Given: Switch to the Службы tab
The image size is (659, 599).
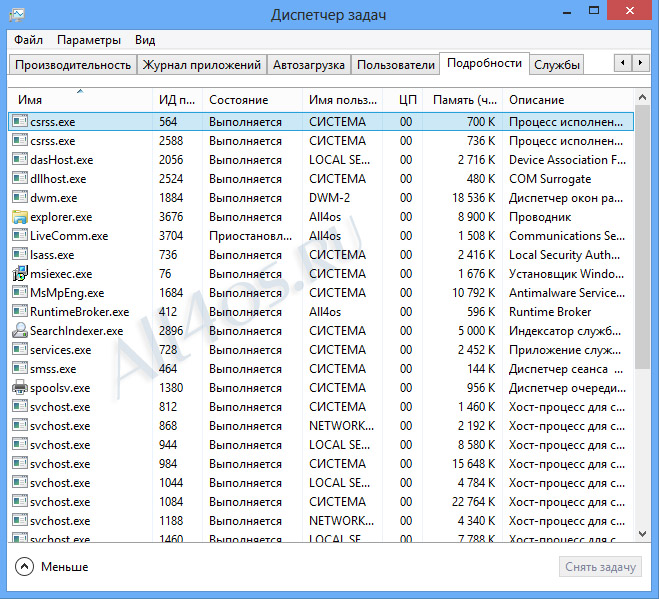Looking at the screenshot, I should [557, 65].
